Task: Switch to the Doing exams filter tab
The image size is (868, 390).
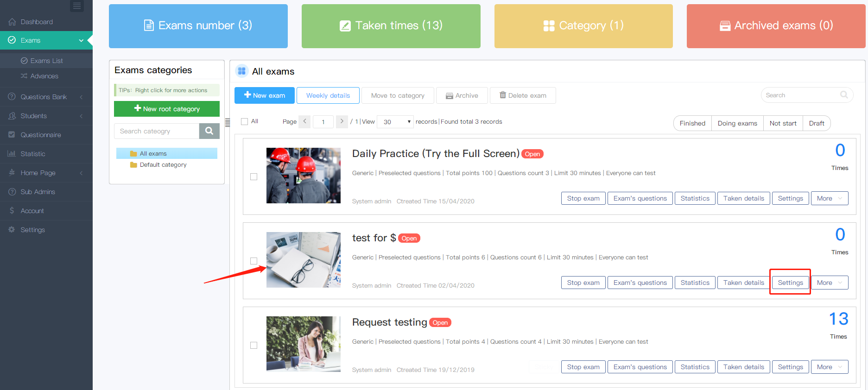Action: 737,123
